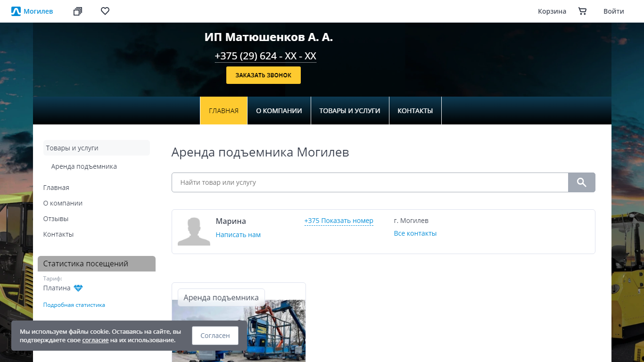Click the Написать нам link

tap(238, 235)
